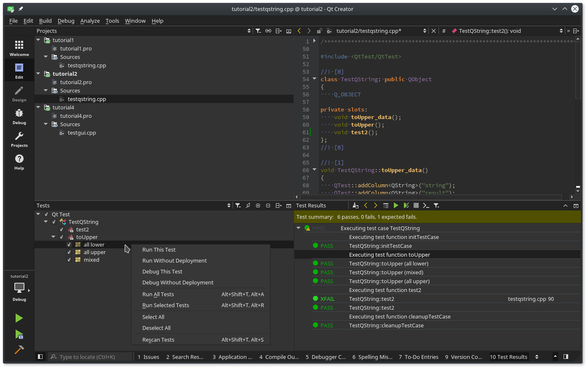The width and height of the screenshot is (588, 369).
Task: Toggle the right sidebar visibility
Action: (566, 357)
